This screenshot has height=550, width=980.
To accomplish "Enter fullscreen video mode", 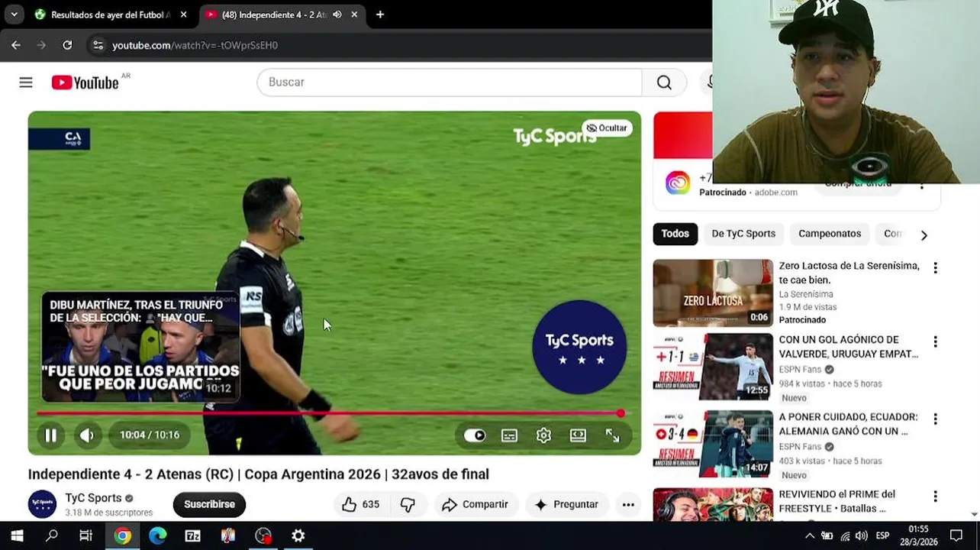I will click(613, 435).
